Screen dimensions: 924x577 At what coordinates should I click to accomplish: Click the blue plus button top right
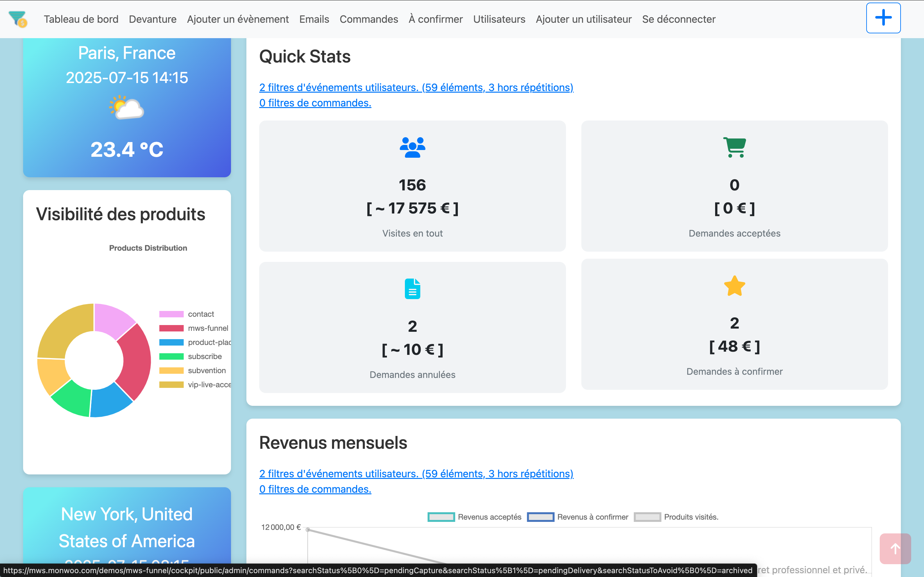pyautogui.click(x=883, y=18)
